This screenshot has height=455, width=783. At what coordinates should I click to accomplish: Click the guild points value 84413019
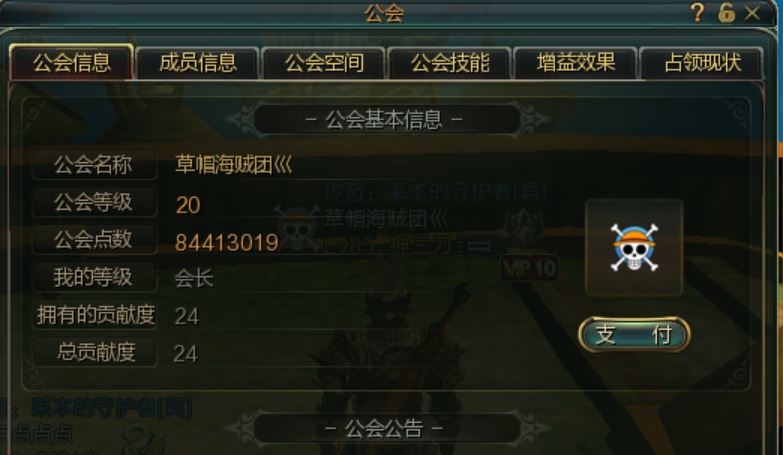click(227, 243)
